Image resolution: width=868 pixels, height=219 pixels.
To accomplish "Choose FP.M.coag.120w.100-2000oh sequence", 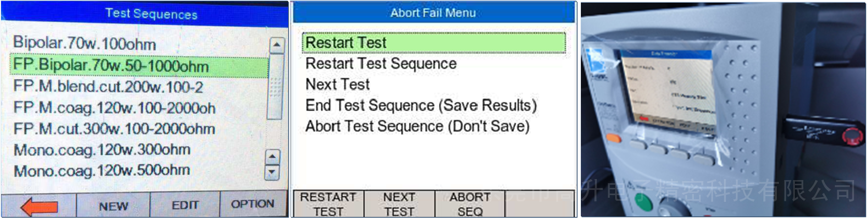I will (x=114, y=108).
